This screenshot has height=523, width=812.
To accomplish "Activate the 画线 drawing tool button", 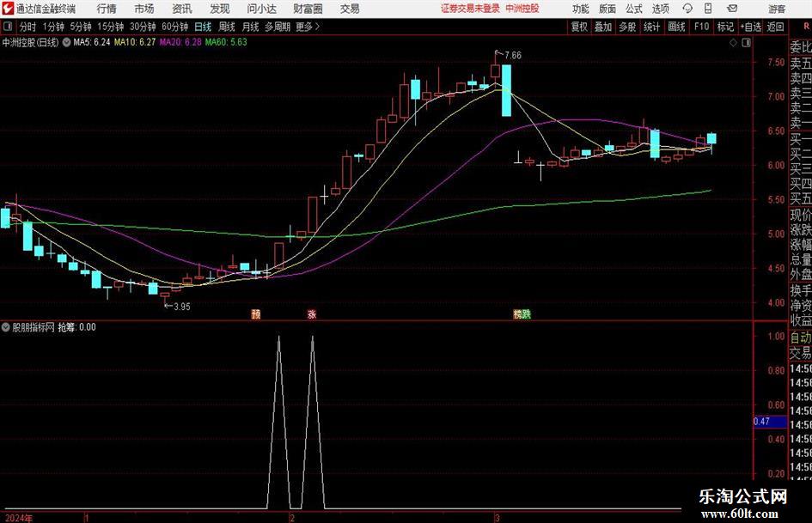I will (677, 27).
